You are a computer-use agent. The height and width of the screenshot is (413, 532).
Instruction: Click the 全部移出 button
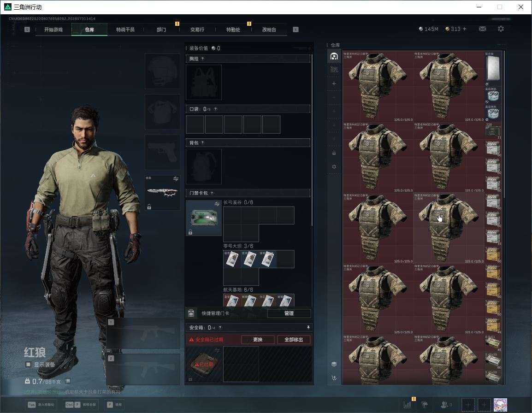294,339
